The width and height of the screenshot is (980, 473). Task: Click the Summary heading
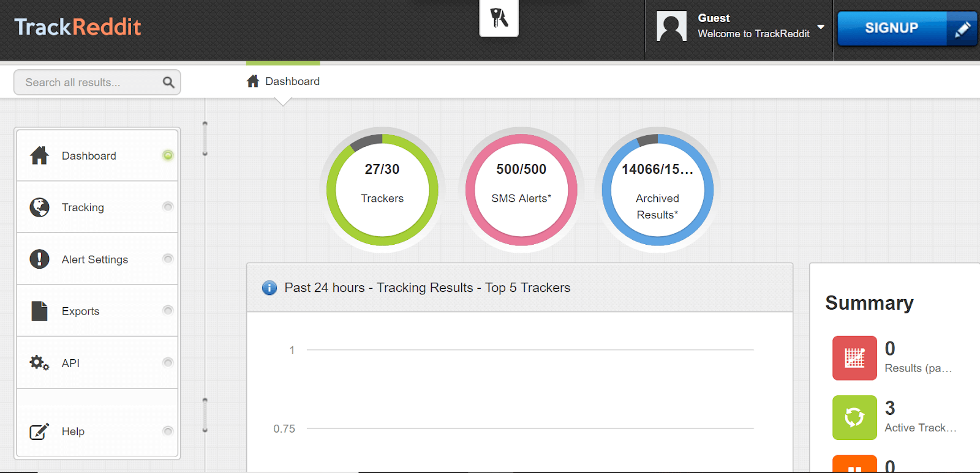click(869, 303)
